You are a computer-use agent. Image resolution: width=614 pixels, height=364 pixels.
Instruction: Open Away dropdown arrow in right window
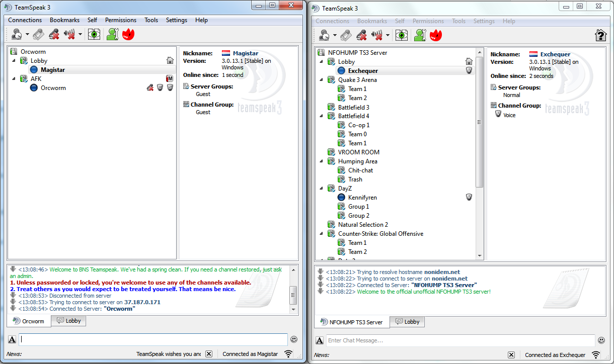335,36
